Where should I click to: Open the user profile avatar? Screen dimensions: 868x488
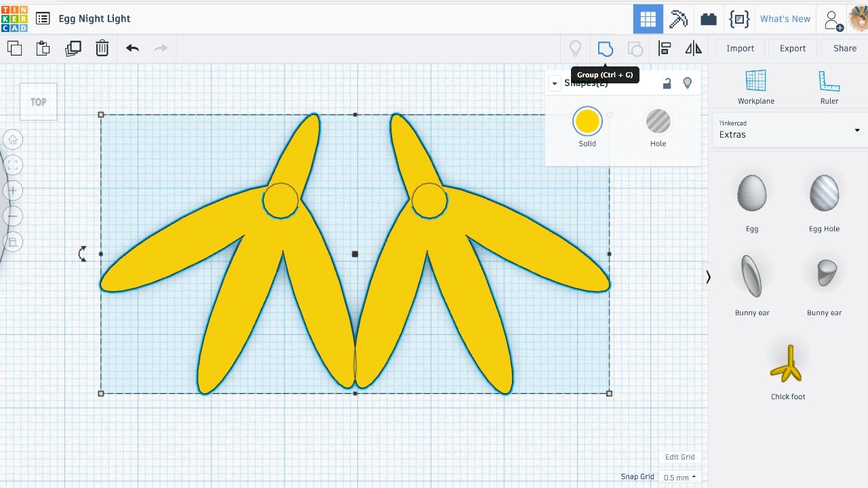click(859, 19)
